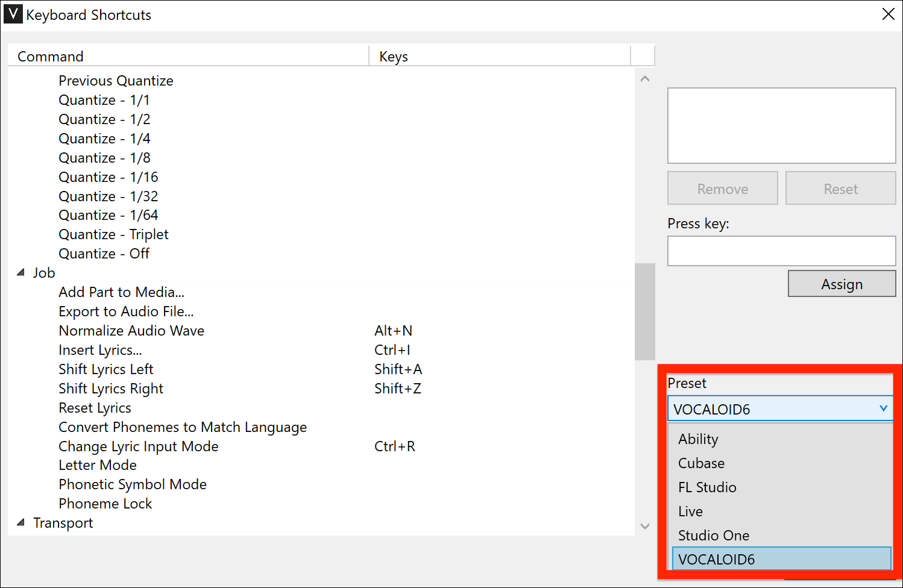Click the Reset button
903x588 pixels.
(840, 188)
